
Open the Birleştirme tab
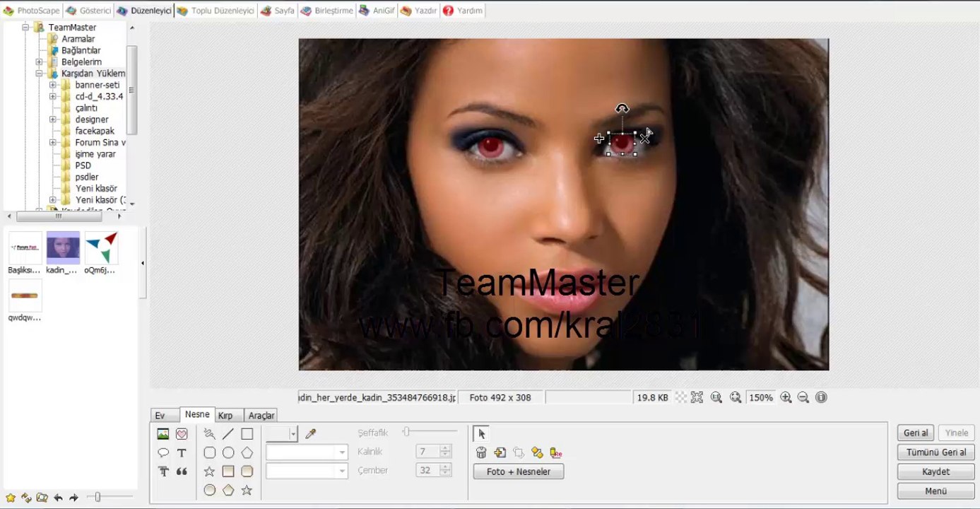(326, 11)
